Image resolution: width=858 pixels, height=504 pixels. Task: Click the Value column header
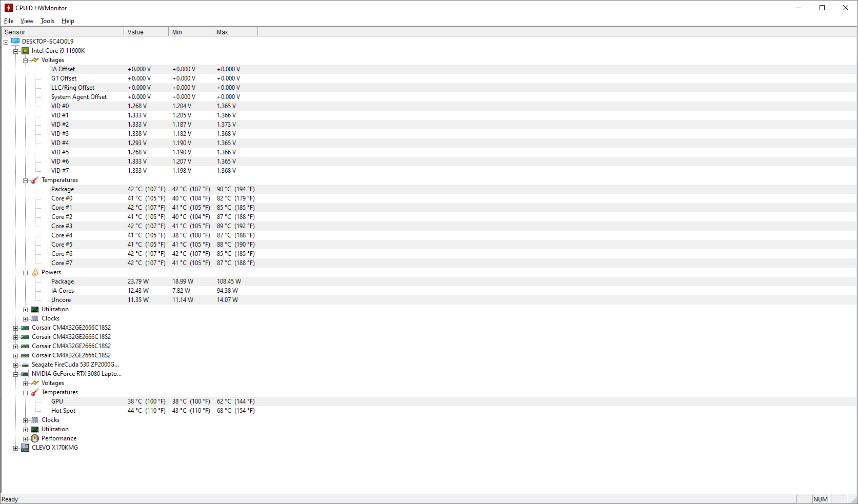[x=146, y=32]
